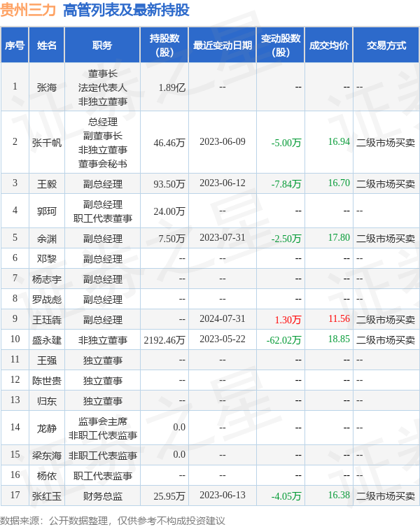Click the average price 16.70
Screen dimensions: 420x527
tap(339, 183)
